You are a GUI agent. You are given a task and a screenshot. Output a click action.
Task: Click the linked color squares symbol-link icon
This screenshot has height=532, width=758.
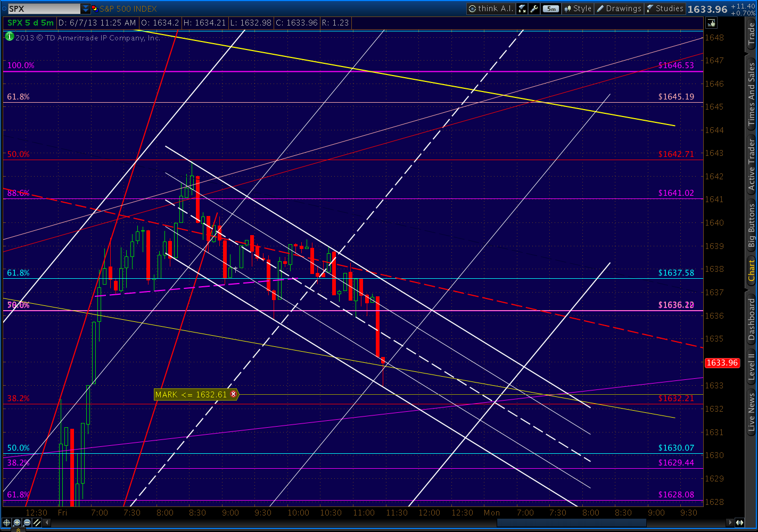pyautogui.click(x=95, y=9)
